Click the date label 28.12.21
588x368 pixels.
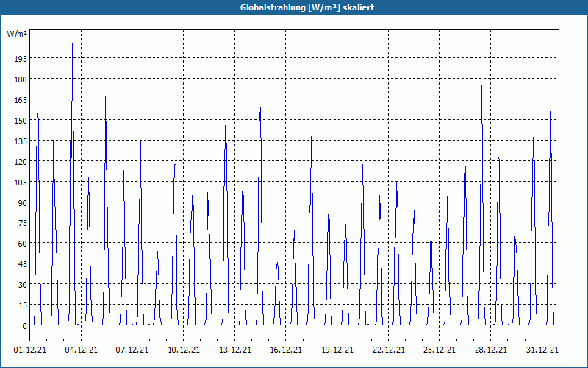coord(491,350)
